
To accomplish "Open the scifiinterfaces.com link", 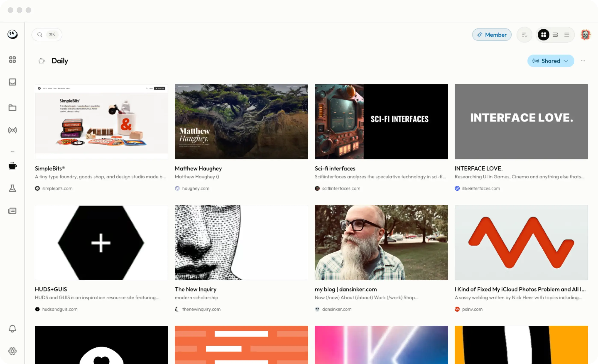I will [x=341, y=188].
